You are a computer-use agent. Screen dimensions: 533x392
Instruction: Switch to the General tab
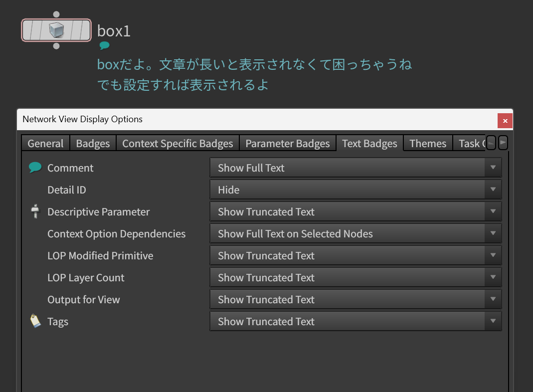[45, 144]
